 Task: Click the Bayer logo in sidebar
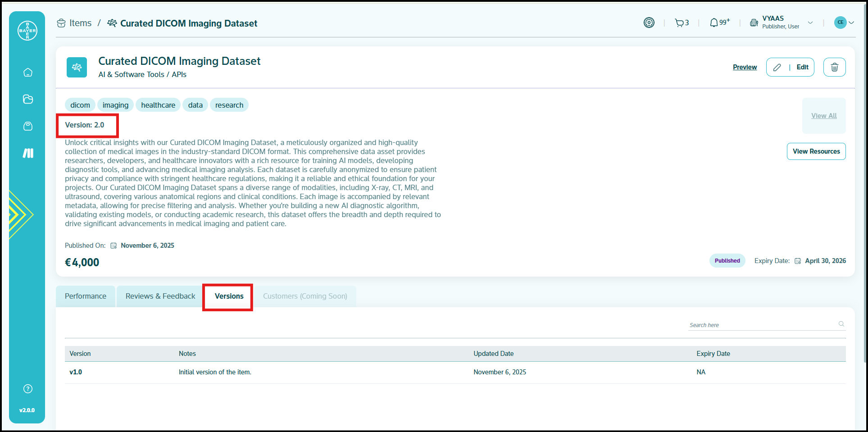pos(27,31)
